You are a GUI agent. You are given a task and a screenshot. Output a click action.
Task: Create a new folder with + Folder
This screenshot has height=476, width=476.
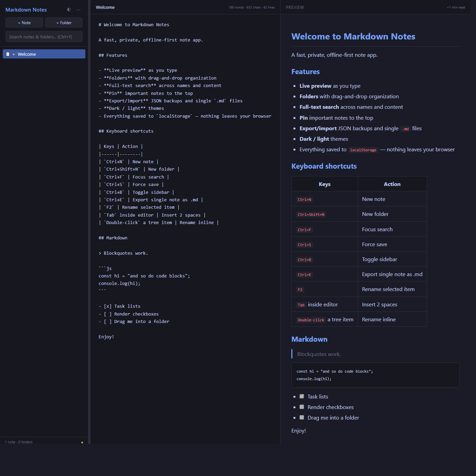[64, 22]
